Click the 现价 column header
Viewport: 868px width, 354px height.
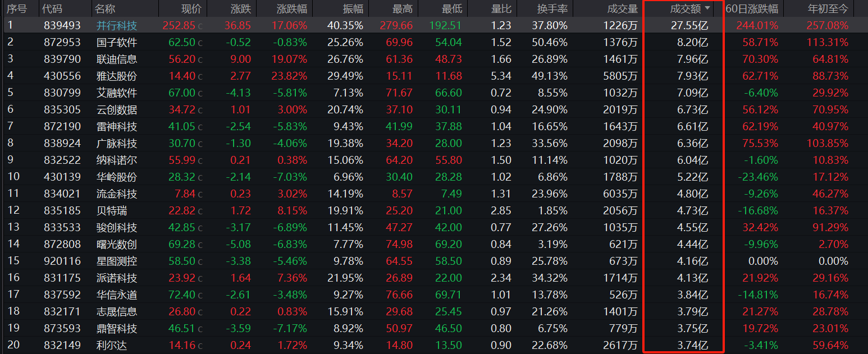pos(191,8)
